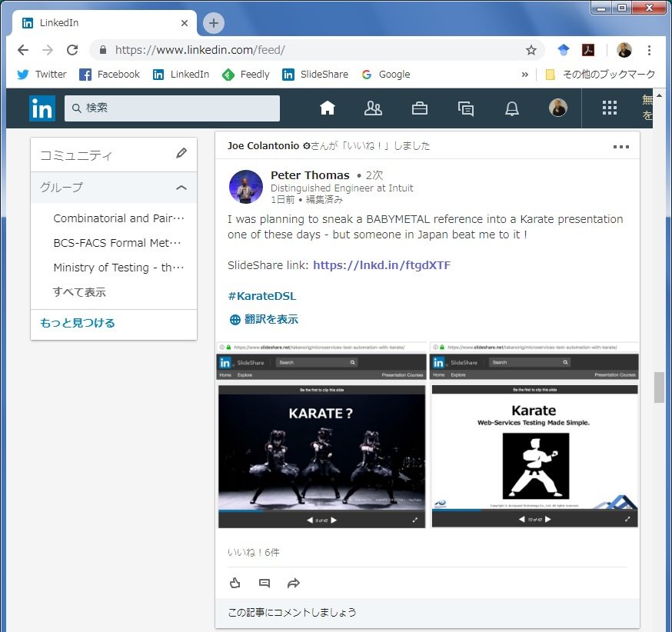The height and width of the screenshot is (632, 672).
Task: Open Twitter bookmark
Action: point(42,75)
